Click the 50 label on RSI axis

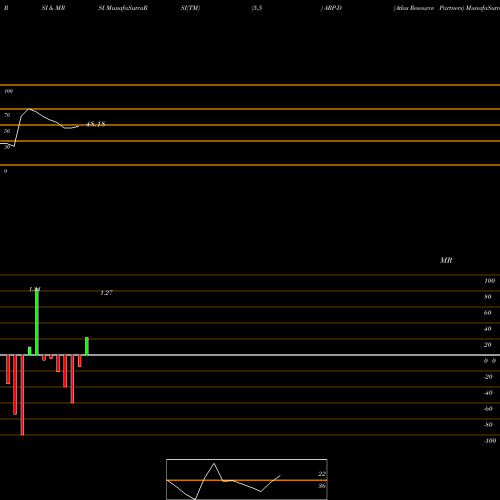tap(7, 131)
